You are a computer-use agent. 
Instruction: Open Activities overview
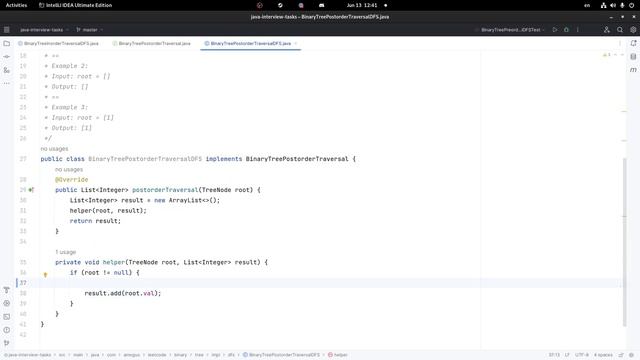[x=16, y=5]
